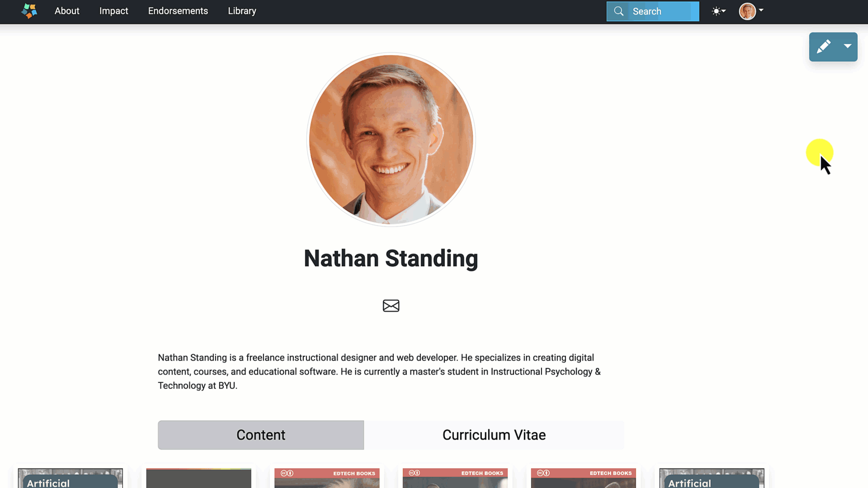Click the search magnifier icon

pos(618,11)
